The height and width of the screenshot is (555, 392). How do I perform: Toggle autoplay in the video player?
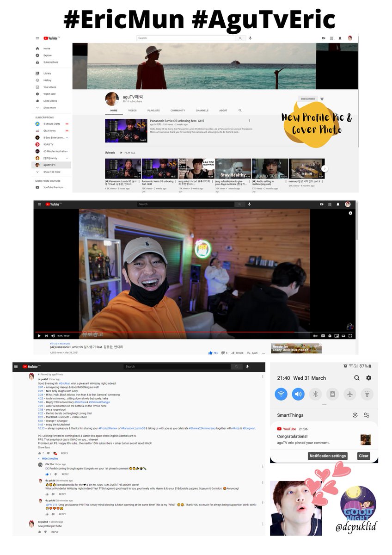click(x=315, y=335)
